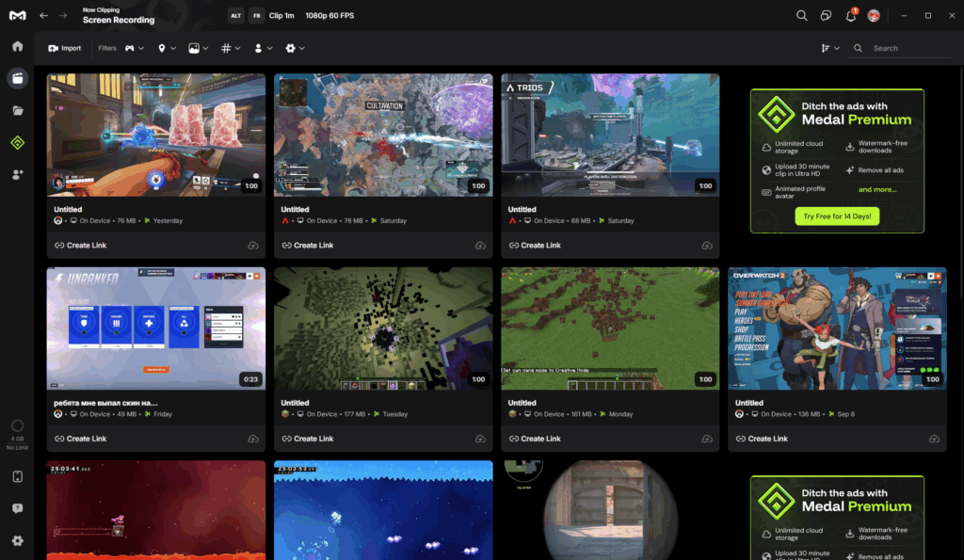Viewport: 964px width, 560px height.
Task: Open the Overwatch clip thumbnail from Yesterday
Action: click(x=156, y=136)
